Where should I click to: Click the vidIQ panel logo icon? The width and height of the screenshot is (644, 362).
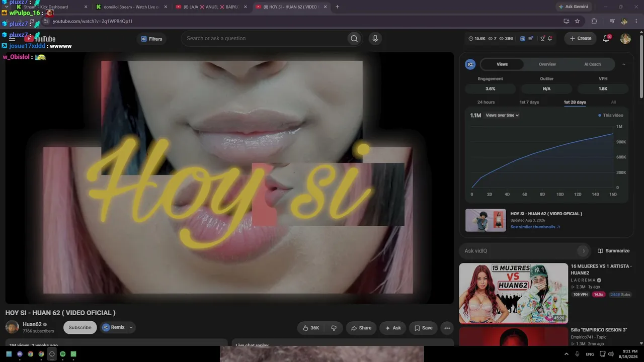(470, 64)
